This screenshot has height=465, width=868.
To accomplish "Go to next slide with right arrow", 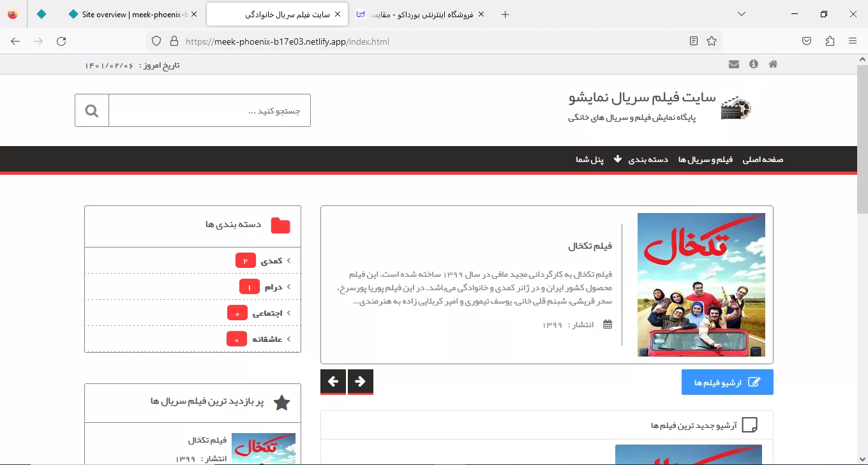I will click(x=360, y=381).
